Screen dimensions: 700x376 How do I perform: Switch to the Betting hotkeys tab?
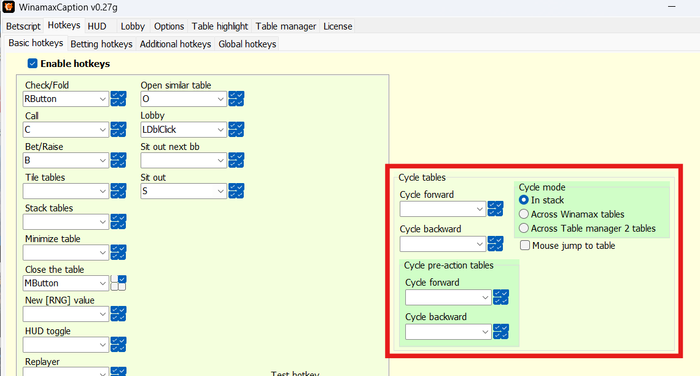tap(101, 44)
